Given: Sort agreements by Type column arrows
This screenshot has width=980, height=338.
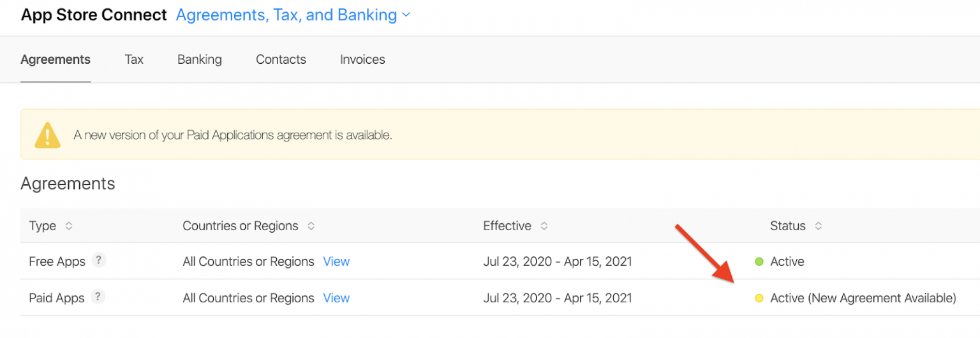Looking at the screenshot, I should coord(69,226).
